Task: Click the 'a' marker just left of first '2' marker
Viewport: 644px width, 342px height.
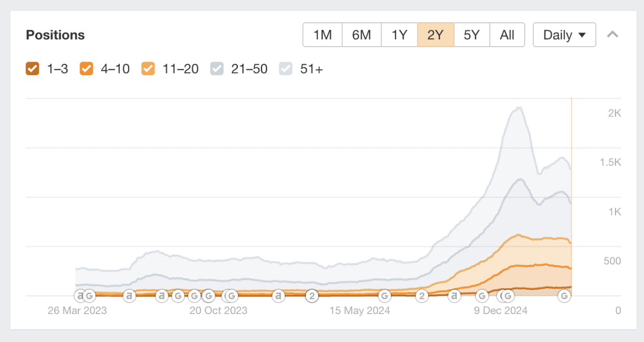Action: click(x=278, y=296)
